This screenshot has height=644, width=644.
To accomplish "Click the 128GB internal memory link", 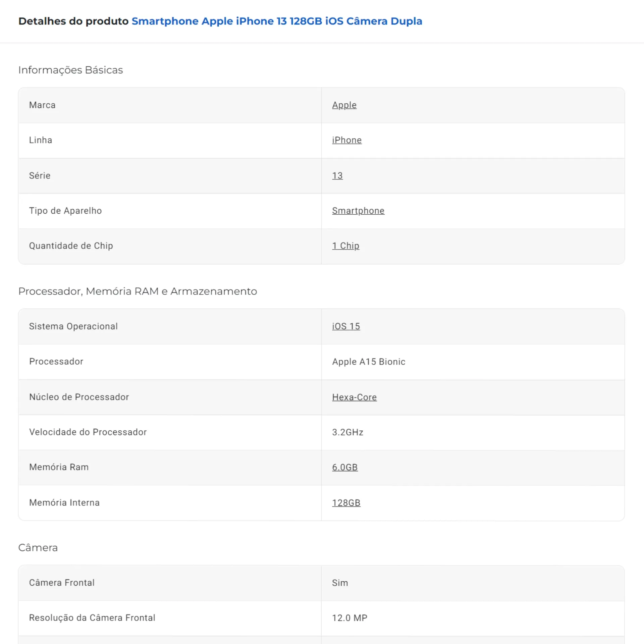I will coord(346,502).
